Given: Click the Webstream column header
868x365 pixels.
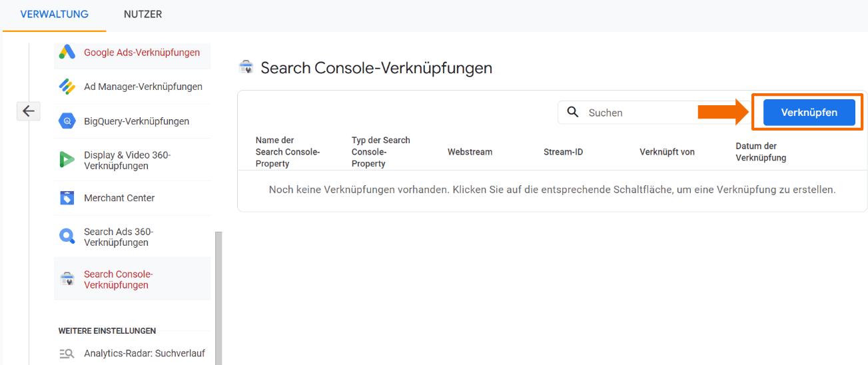Looking at the screenshot, I should [x=470, y=152].
